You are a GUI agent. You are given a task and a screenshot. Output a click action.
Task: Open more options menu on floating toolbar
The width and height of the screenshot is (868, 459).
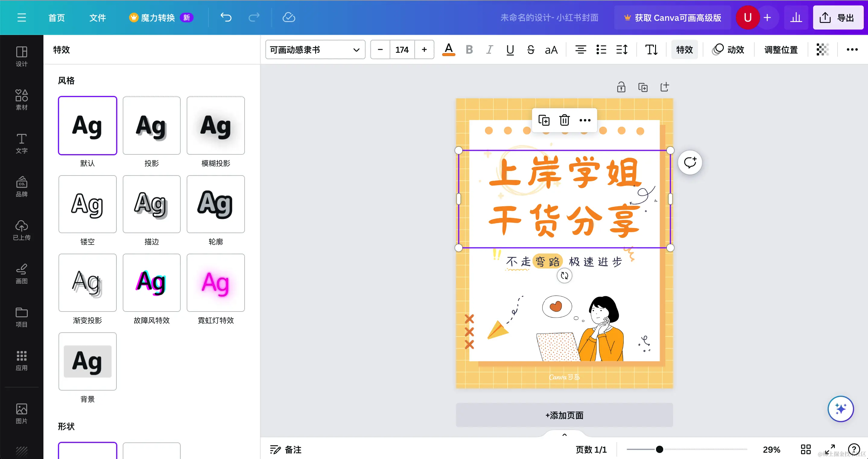pyautogui.click(x=584, y=120)
